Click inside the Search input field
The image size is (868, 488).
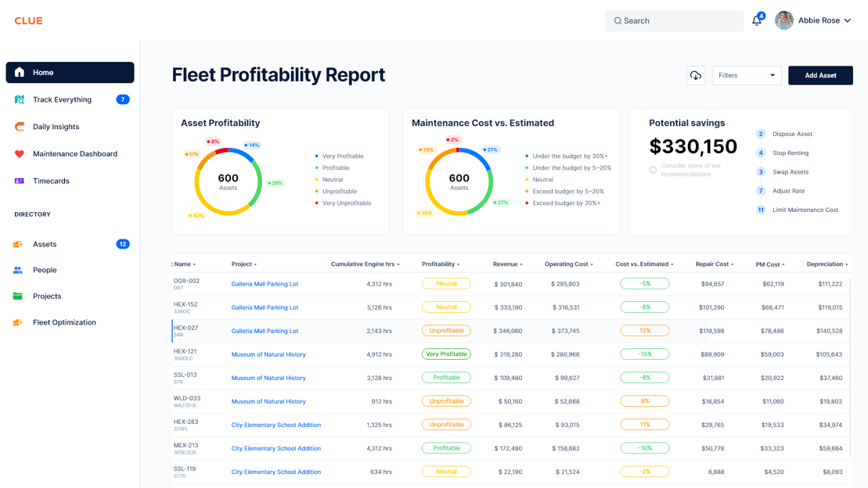click(673, 20)
